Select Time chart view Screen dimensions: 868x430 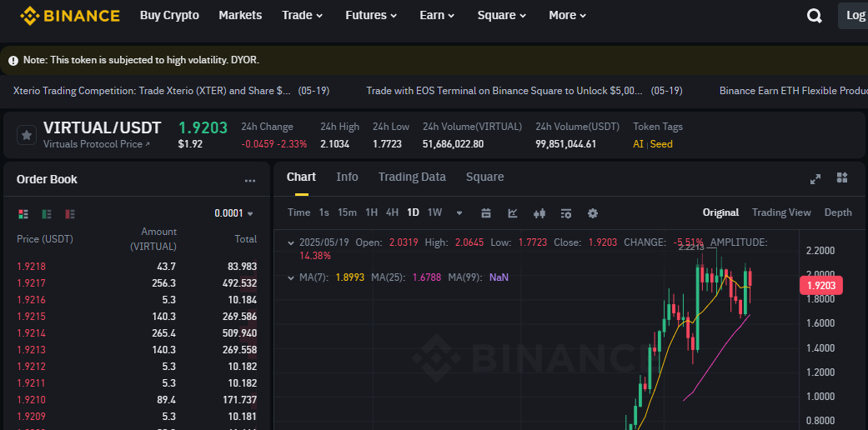point(299,212)
